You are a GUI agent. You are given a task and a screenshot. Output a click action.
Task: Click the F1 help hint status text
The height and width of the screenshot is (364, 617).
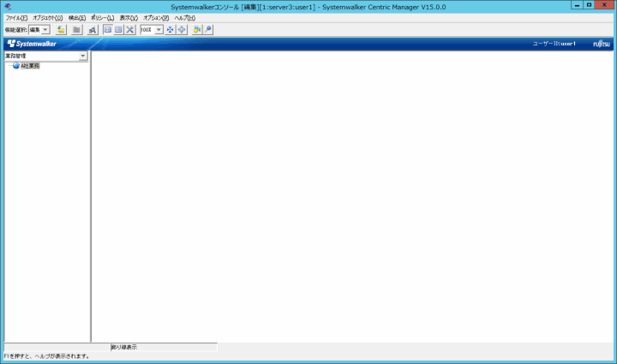[47, 356]
